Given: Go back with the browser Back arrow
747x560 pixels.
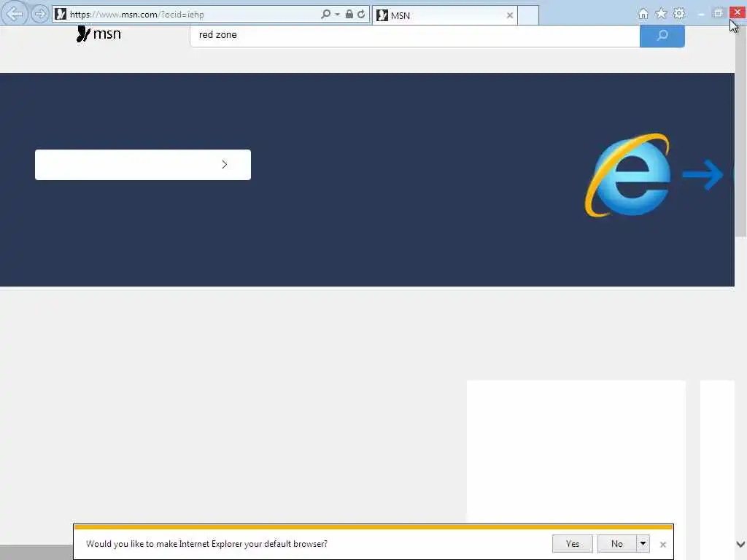Looking at the screenshot, I should (15, 14).
